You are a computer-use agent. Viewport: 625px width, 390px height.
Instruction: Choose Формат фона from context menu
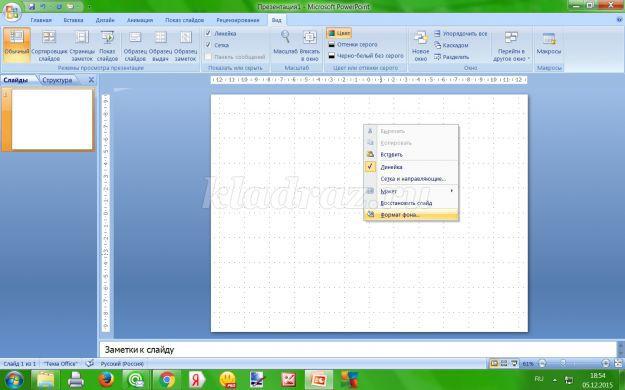[x=411, y=215]
